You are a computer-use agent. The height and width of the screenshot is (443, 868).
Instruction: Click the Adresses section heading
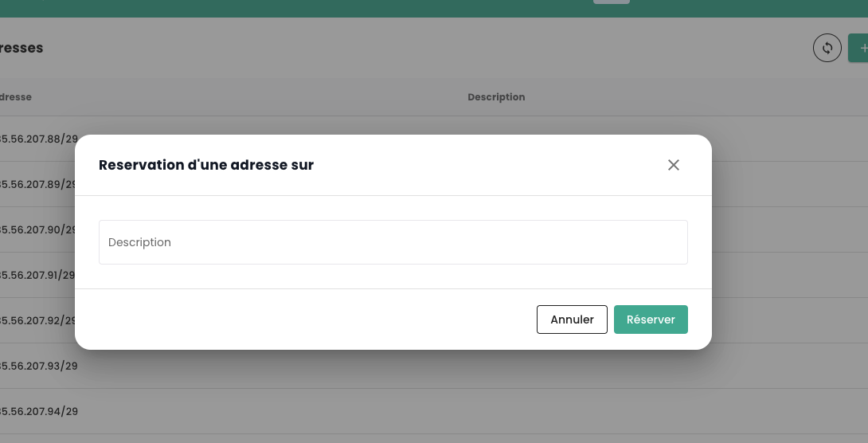pyautogui.click(x=22, y=48)
